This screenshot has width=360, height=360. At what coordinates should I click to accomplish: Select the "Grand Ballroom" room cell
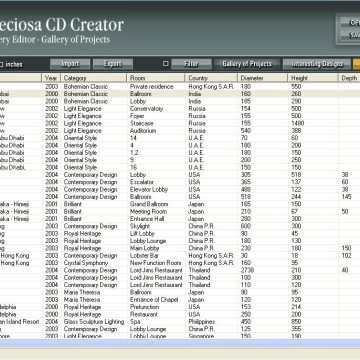(149, 204)
